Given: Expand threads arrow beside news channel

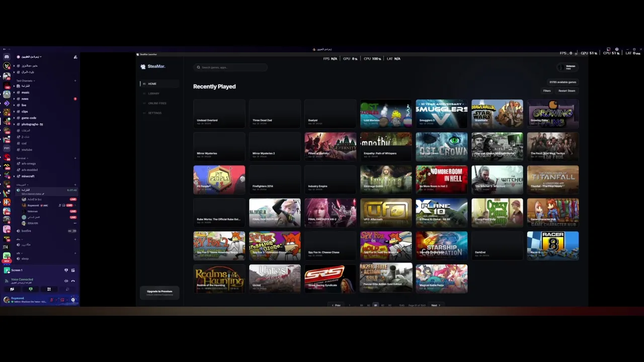Looking at the screenshot, I should click(14, 99).
